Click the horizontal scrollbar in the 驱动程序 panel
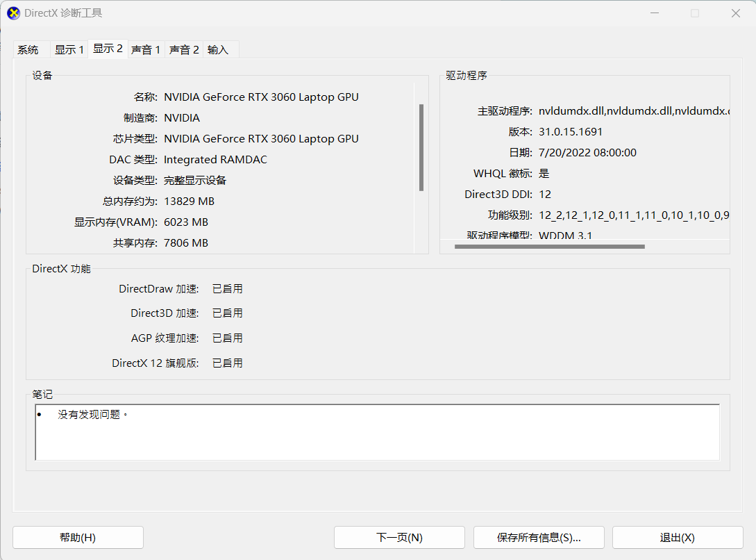 pyautogui.click(x=549, y=246)
